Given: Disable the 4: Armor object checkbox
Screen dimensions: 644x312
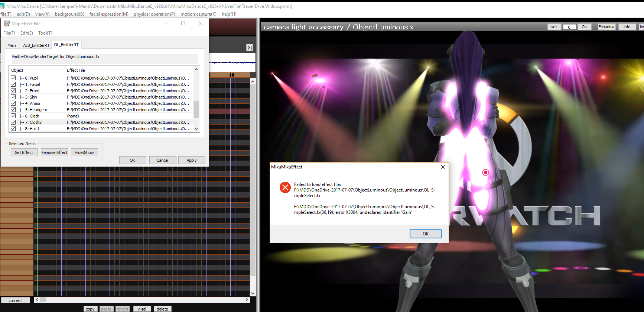Looking at the screenshot, I should 13,103.
